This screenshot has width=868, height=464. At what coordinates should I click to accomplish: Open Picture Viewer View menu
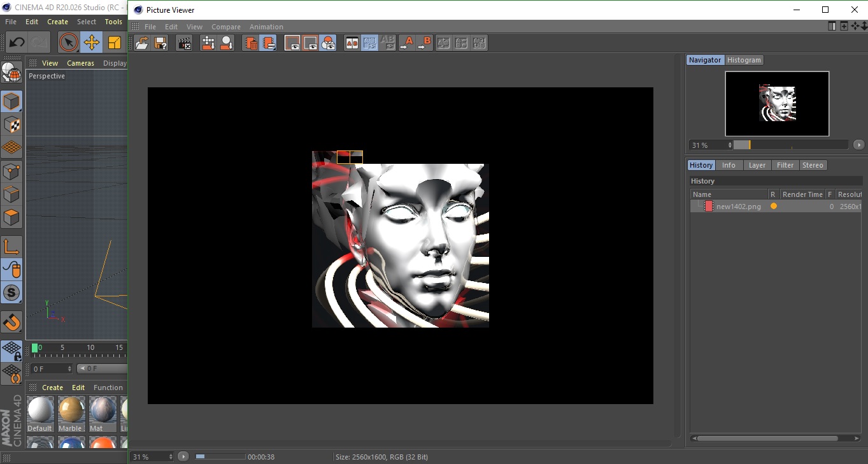194,27
